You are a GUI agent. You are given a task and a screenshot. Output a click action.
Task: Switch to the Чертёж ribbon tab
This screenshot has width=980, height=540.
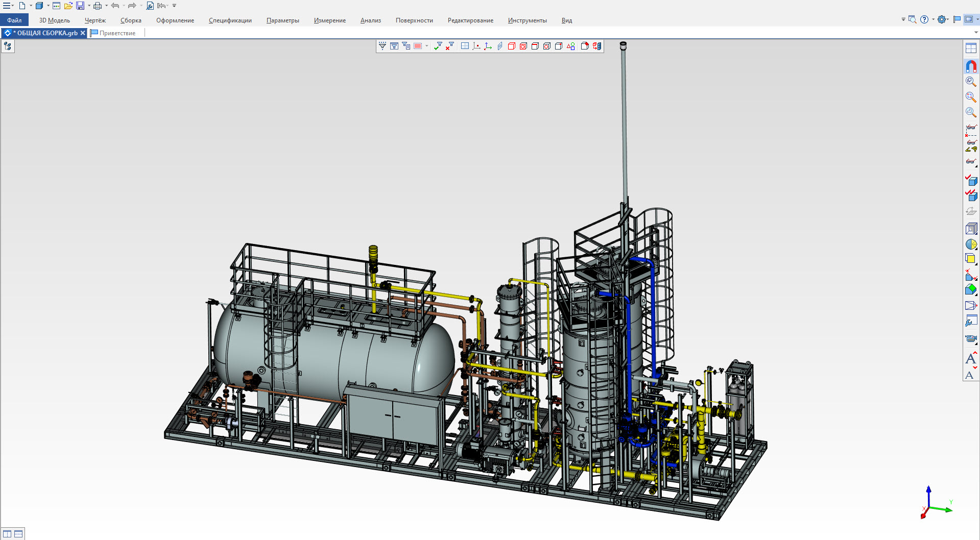point(95,20)
